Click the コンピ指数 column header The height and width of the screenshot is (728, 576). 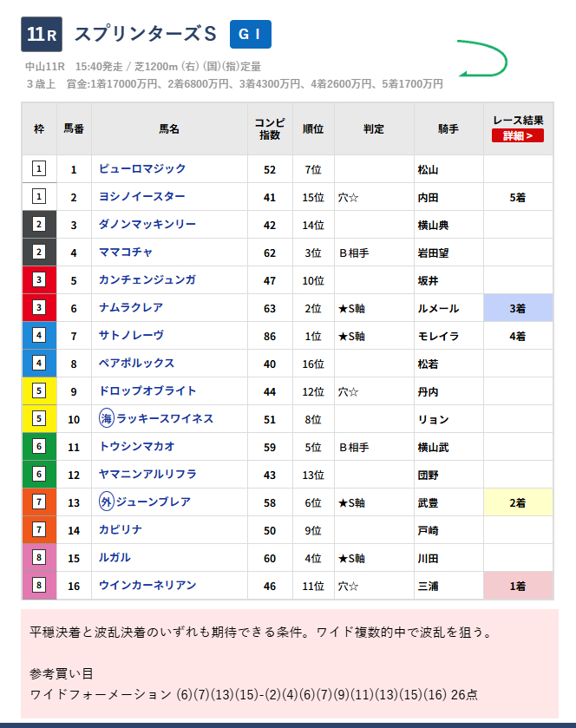tap(270, 129)
